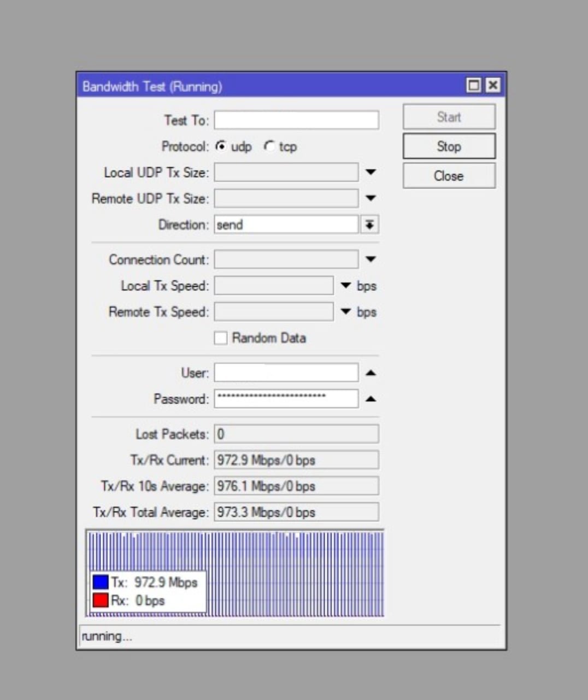
Task: Open the Direction dropdown list
Action: (x=370, y=225)
